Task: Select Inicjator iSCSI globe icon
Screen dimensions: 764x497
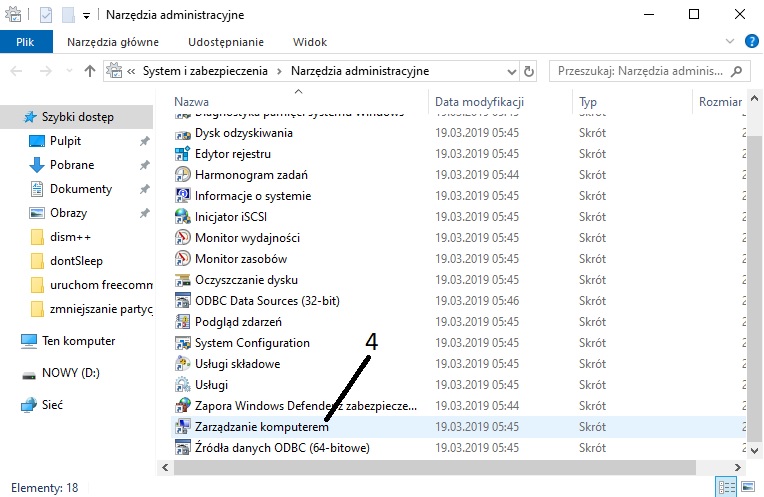Action: coord(183,217)
